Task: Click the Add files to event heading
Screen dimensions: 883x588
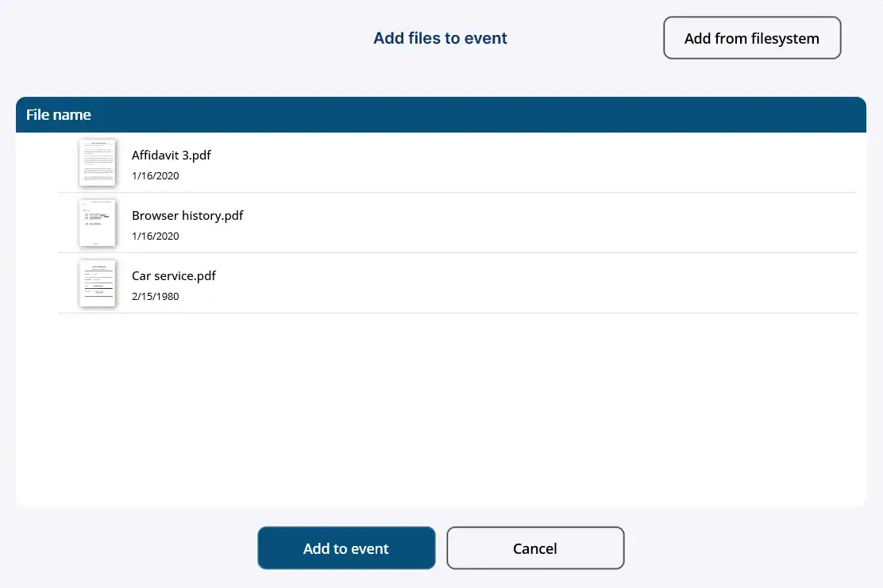Action: click(x=440, y=38)
